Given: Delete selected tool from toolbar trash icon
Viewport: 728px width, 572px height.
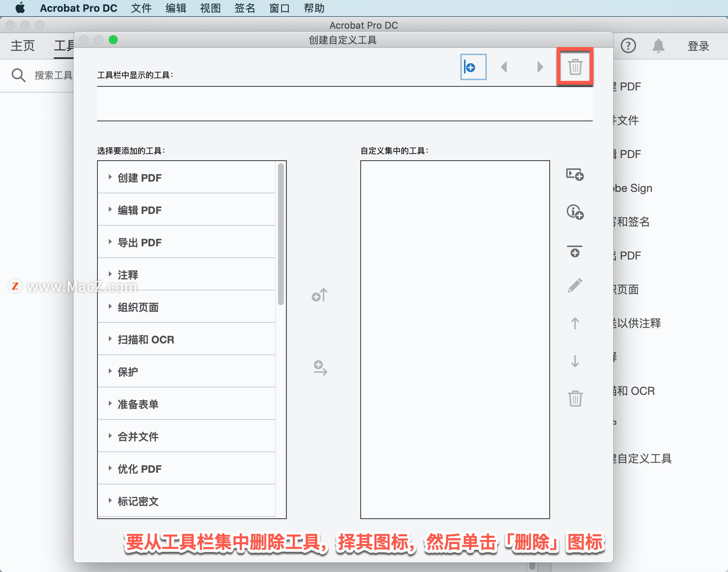Looking at the screenshot, I should [x=575, y=67].
